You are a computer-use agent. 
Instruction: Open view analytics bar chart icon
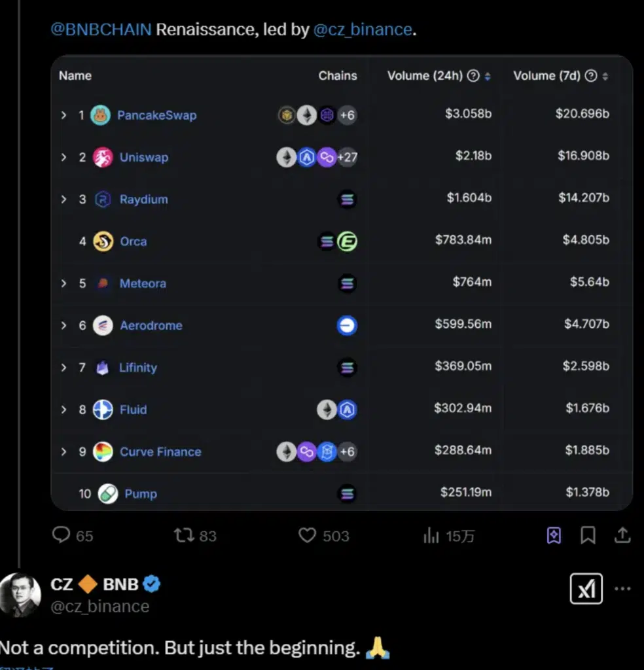pyautogui.click(x=431, y=535)
